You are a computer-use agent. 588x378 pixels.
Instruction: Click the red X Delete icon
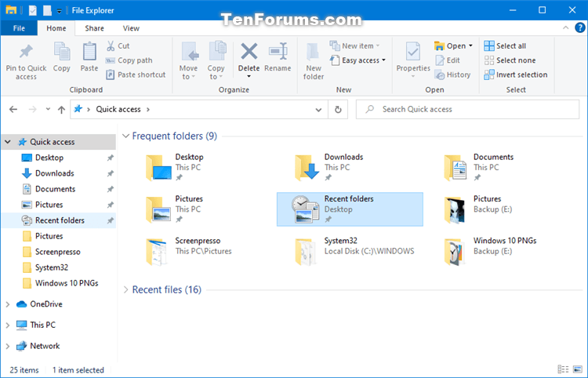pos(249,52)
